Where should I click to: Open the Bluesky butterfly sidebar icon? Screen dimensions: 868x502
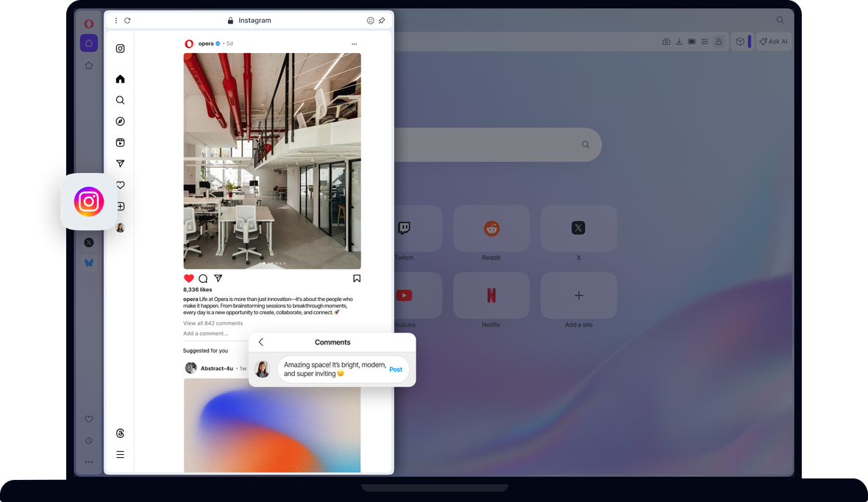coord(89,263)
